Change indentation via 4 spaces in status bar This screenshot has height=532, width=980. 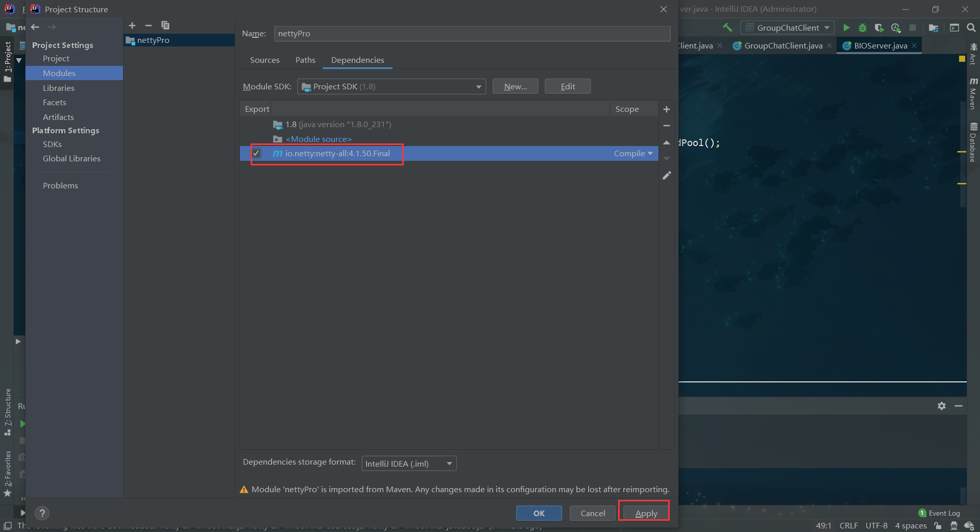911,526
